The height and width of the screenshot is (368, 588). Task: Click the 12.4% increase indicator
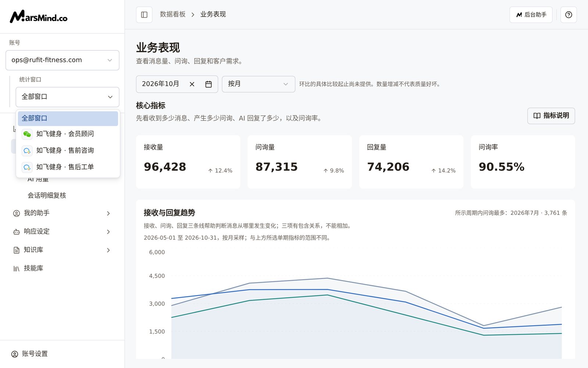click(x=220, y=171)
